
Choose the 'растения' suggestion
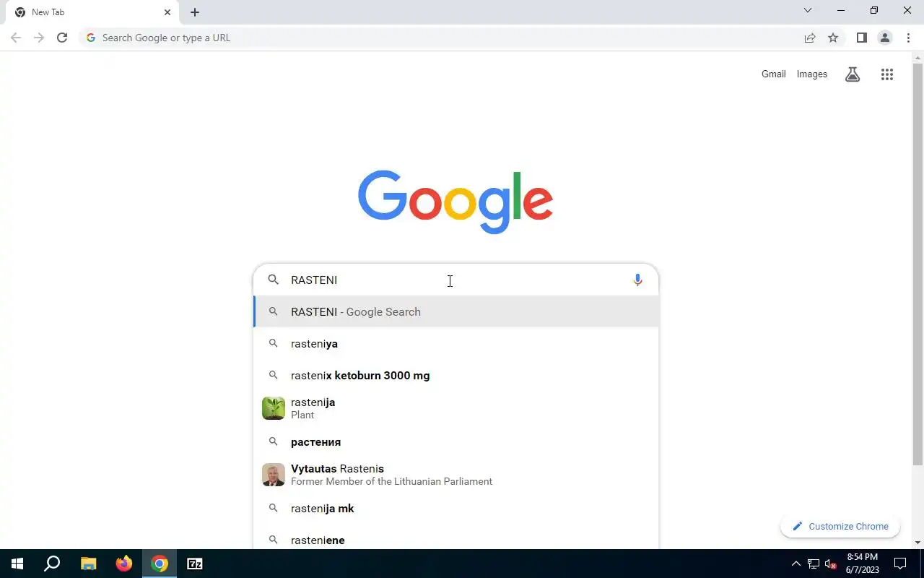(x=456, y=441)
